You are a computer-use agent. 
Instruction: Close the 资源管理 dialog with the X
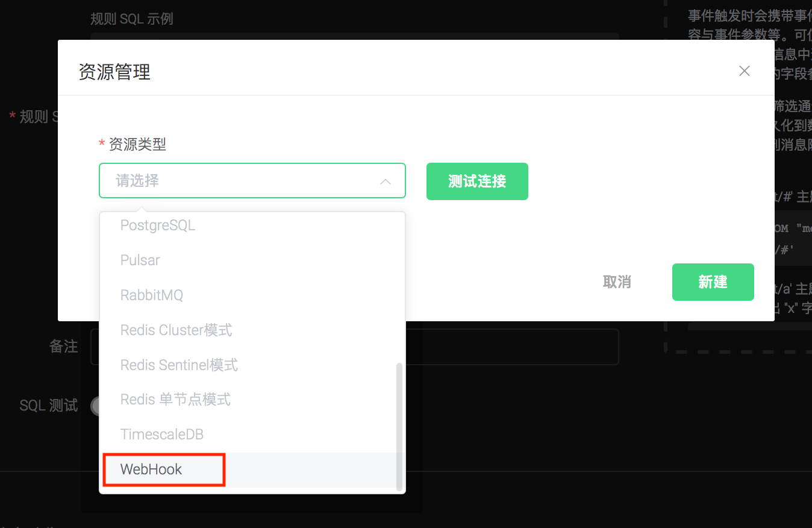coord(744,71)
